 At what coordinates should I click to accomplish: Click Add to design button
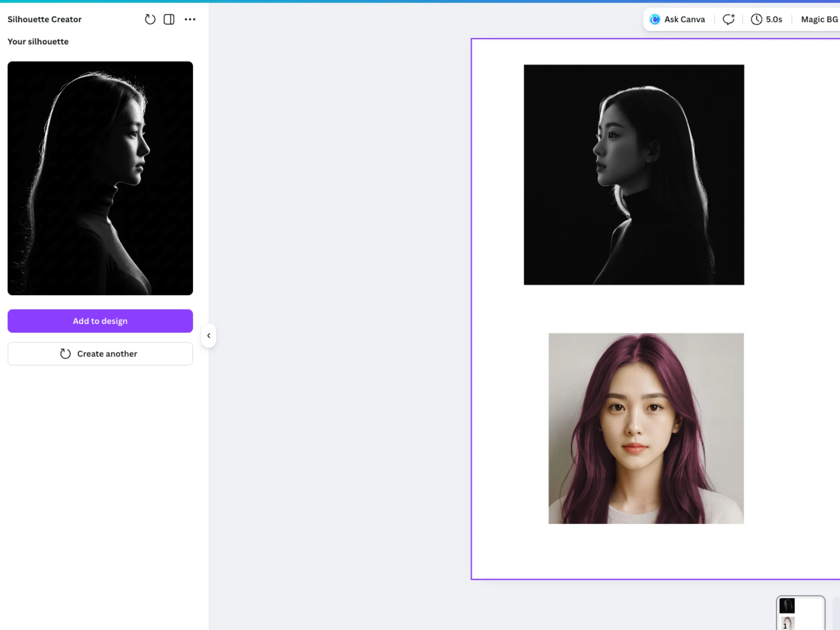[100, 321]
